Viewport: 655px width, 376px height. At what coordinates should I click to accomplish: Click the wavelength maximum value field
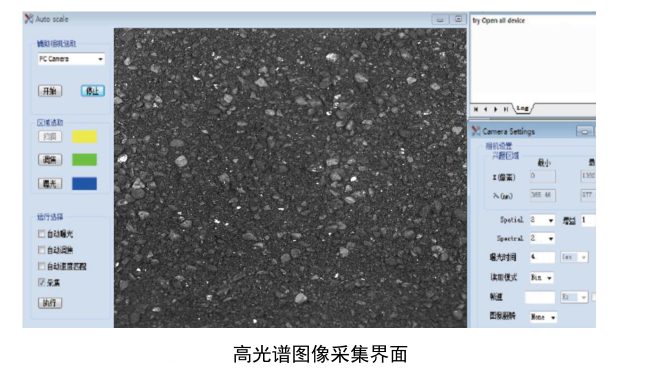click(x=588, y=195)
